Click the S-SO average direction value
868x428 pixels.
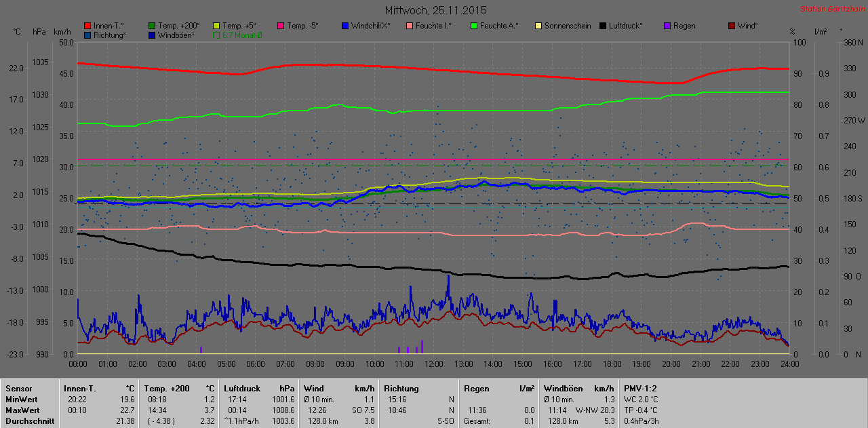point(445,421)
